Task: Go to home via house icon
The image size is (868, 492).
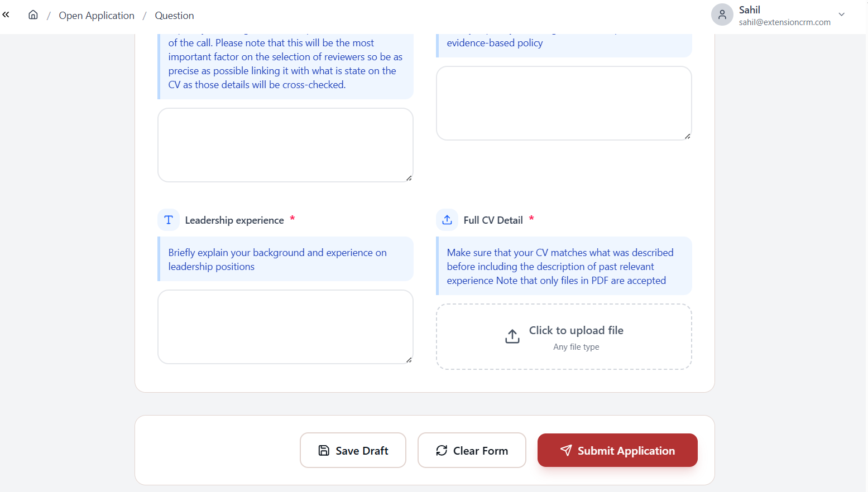Action: [x=33, y=15]
